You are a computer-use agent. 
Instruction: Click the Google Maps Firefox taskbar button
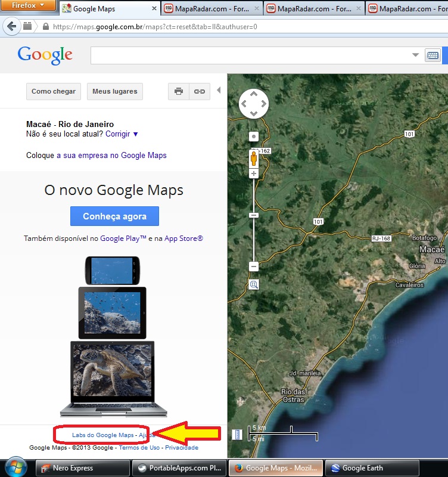275,468
